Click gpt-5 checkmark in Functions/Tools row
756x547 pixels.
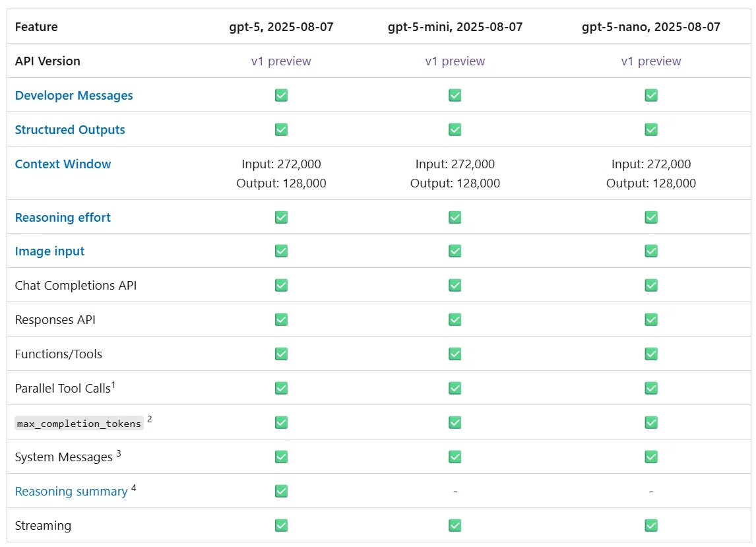[x=281, y=354]
